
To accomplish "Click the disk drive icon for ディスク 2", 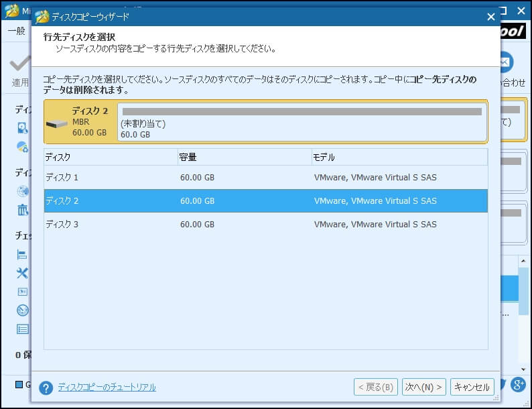I will (x=57, y=123).
